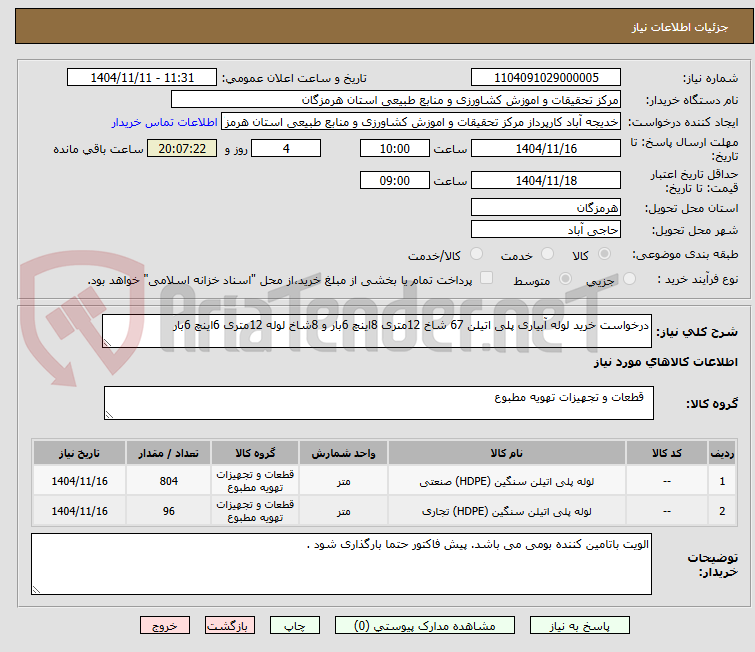755x652 pixels.
Task: Click the چاپ print button
Action: coord(295,626)
